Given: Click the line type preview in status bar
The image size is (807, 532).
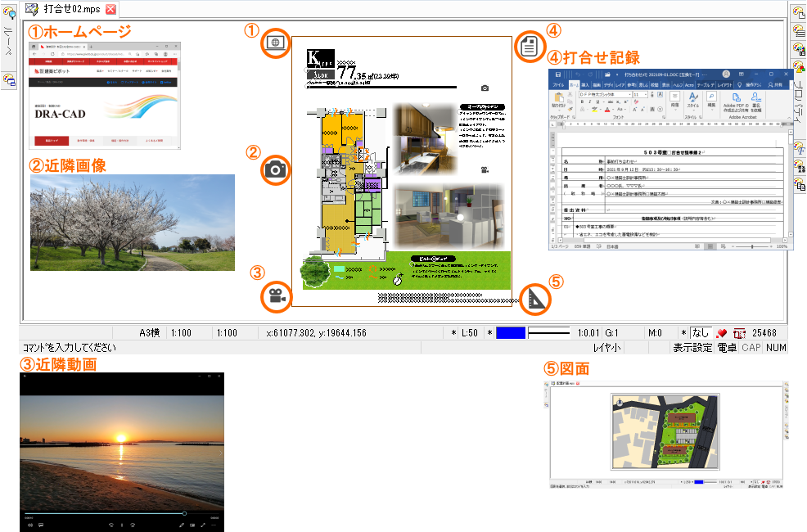Looking at the screenshot, I should click(549, 333).
